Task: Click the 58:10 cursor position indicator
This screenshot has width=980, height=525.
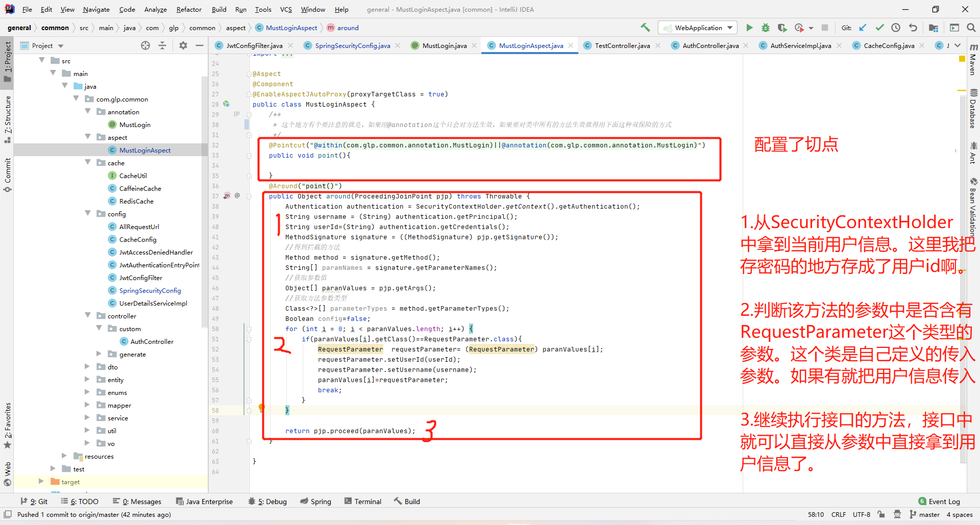Action: [x=816, y=514]
